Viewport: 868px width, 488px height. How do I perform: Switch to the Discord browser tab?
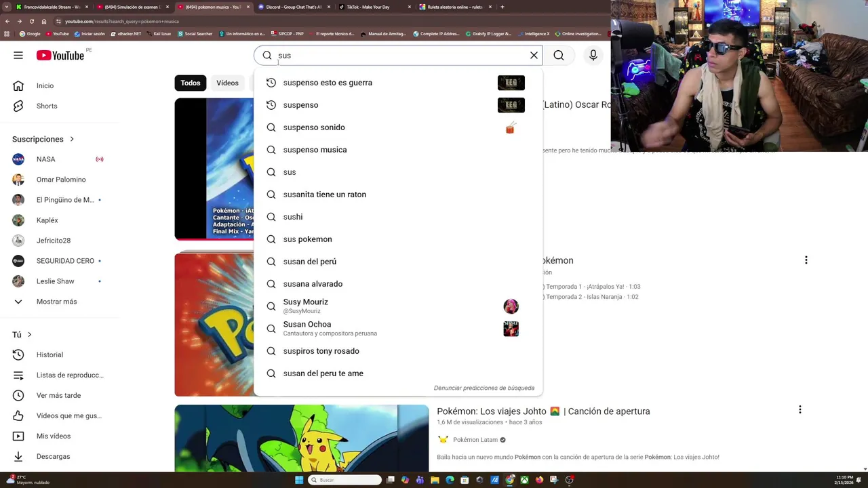coord(293,7)
